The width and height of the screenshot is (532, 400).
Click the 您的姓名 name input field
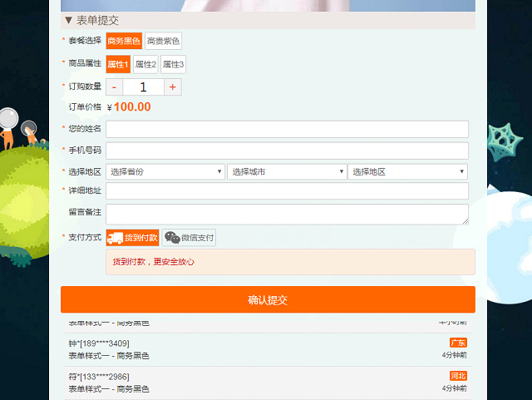tap(287, 129)
